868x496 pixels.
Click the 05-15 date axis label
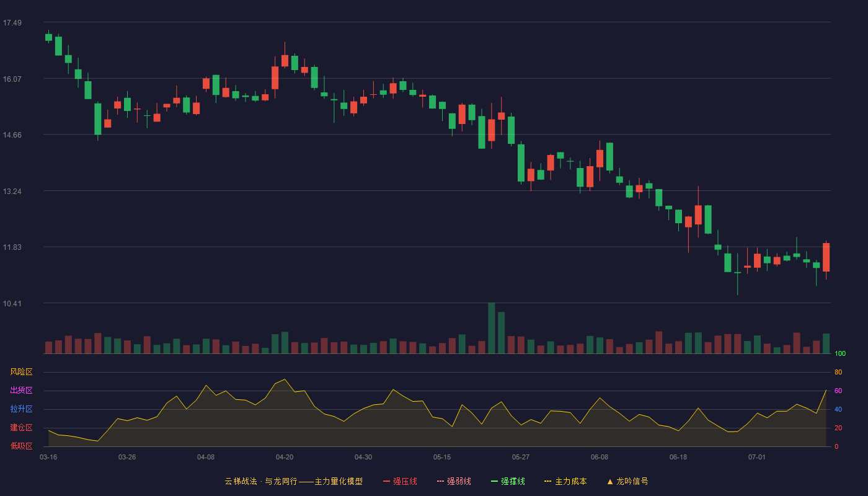[442, 457]
